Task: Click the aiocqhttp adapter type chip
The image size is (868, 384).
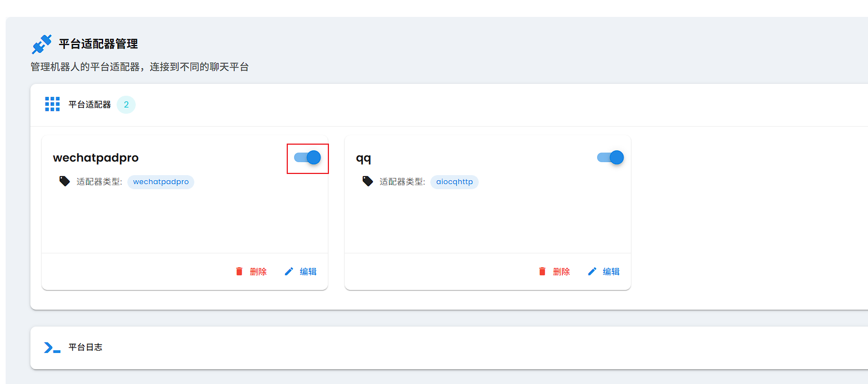Action: pos(455,182)
